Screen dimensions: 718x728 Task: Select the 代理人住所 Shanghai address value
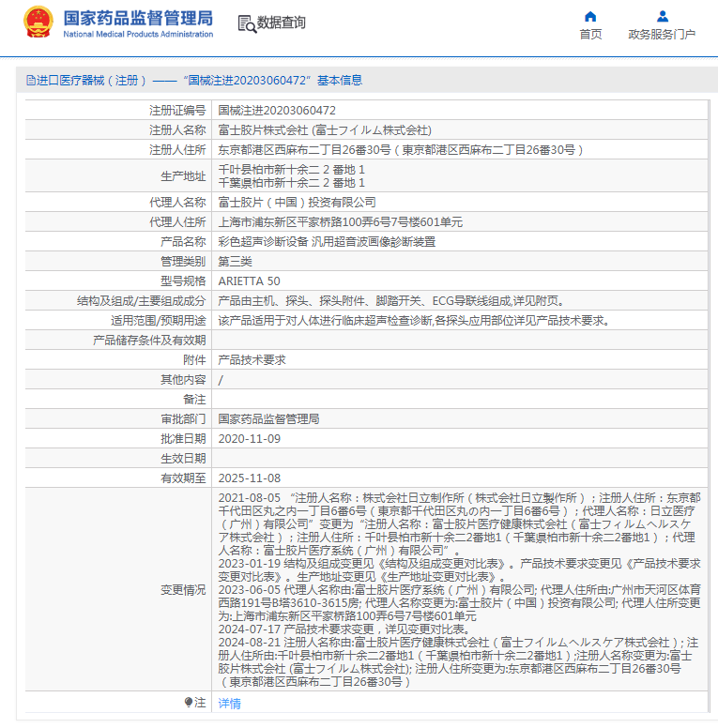[341, 222]
